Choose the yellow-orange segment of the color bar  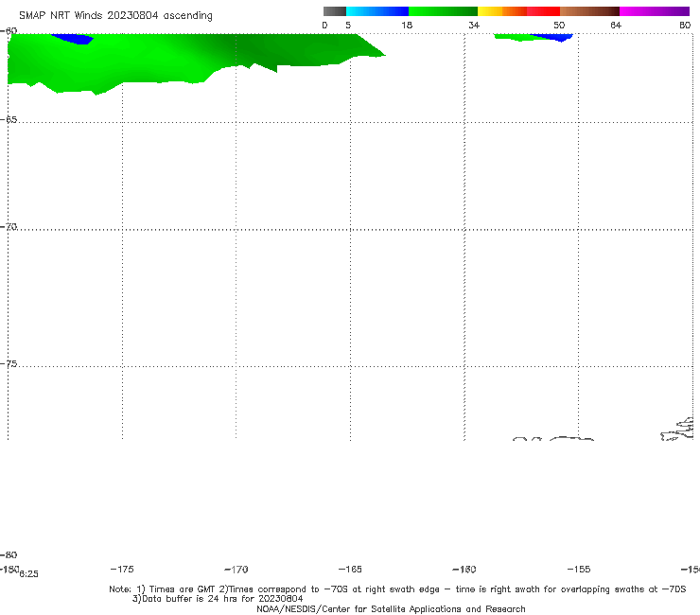tap(502, 11)
